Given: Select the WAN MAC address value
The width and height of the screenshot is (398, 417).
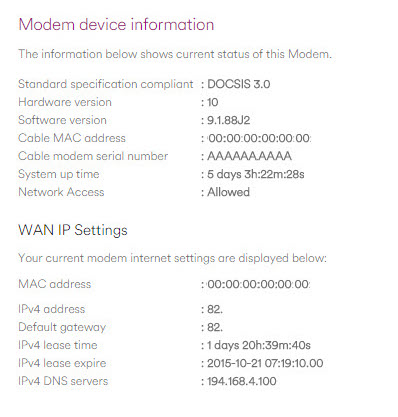Looking at the screenshot, I should (x=258, y=284).
